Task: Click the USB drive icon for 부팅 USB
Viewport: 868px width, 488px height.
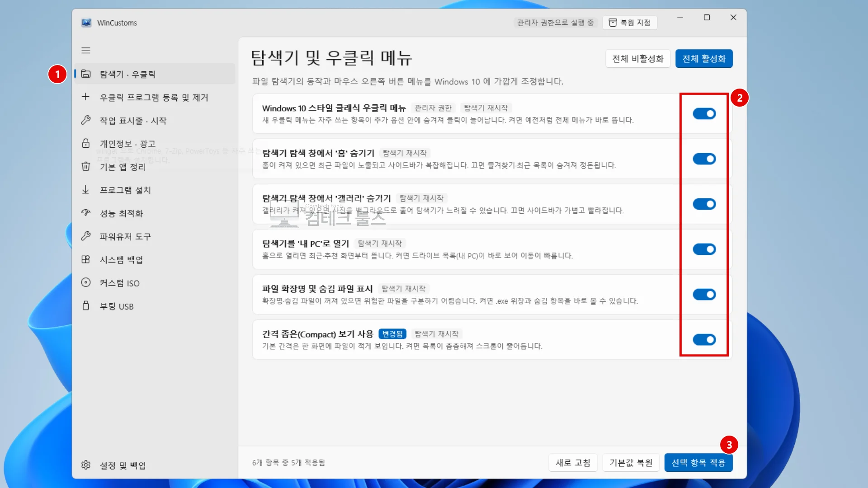Action: coord(85,306)
